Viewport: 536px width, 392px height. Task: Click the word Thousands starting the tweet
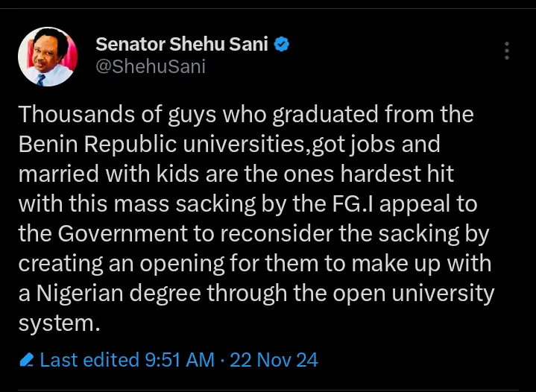pos(77,114)
